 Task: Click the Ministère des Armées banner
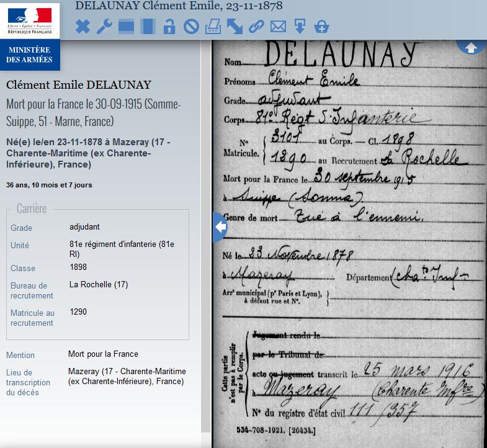30,55
